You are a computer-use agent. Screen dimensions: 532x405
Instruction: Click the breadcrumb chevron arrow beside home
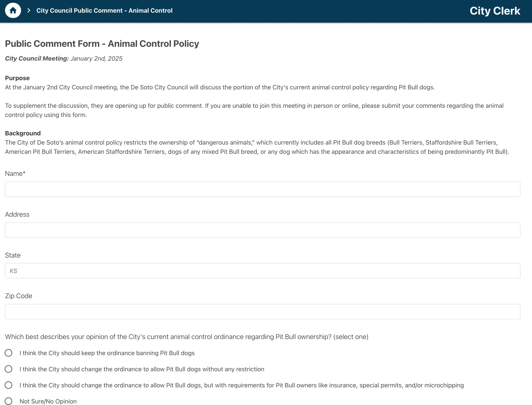pyautogui.click(x=29, y=11)
